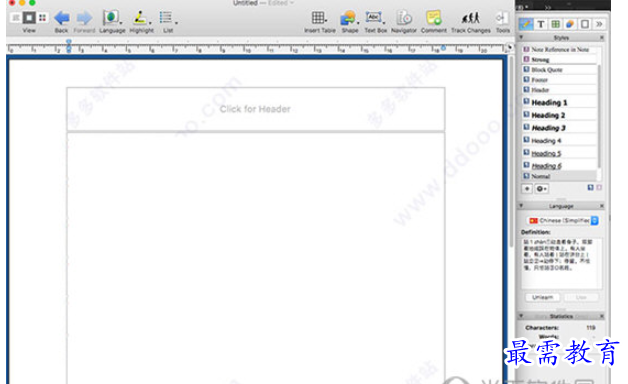The height and width of the screenshot is (384, 628).
Task: Apply the Heading 2 style
Action: click(x=559, y=115)
